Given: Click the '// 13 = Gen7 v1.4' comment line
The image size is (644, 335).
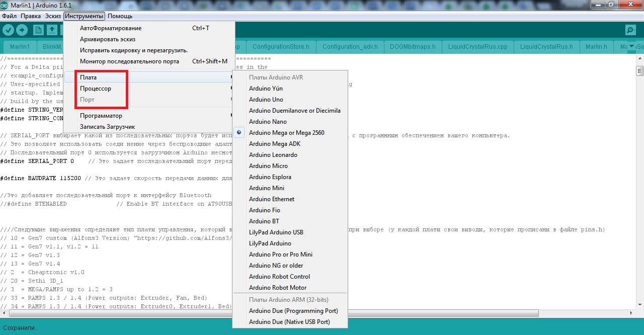Looking at the screenshot, I should pyautogui.click(x=30, y=264).
